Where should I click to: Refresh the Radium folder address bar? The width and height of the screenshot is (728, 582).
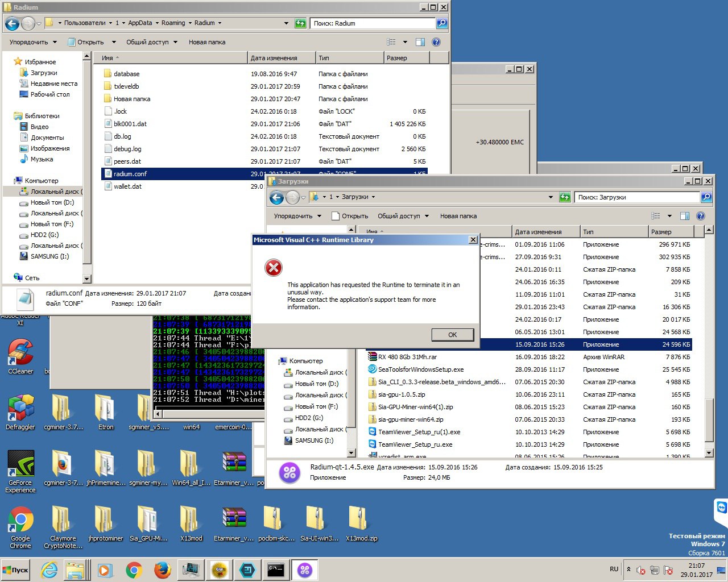coord(301,23)
